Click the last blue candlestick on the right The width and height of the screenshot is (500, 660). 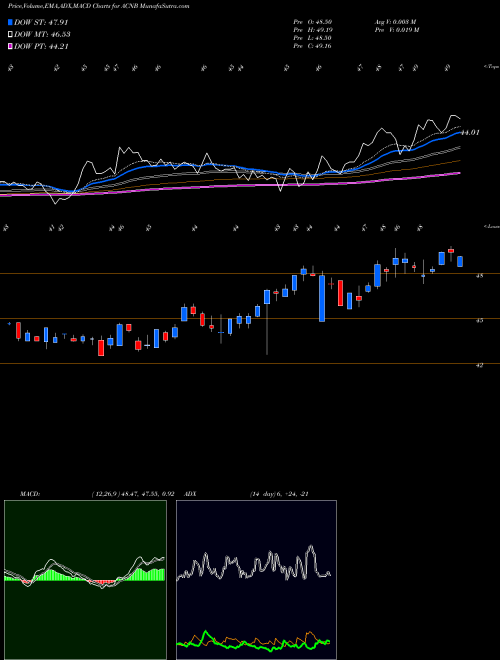tap(460, 261)
